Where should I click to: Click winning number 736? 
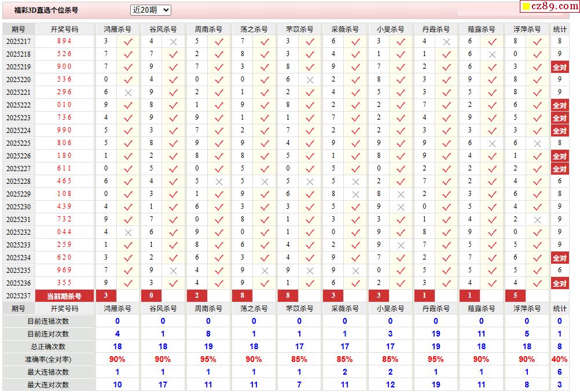64,117
